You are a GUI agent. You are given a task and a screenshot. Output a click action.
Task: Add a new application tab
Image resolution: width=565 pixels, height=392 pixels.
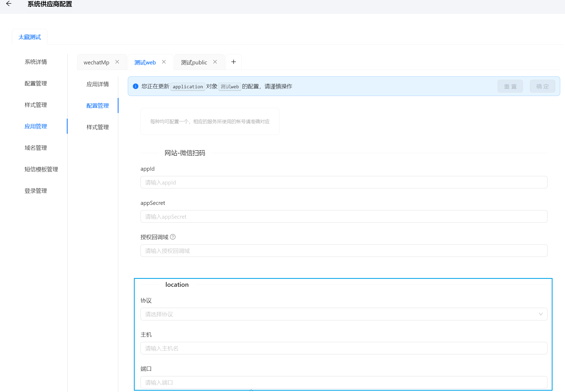(233, 62)
